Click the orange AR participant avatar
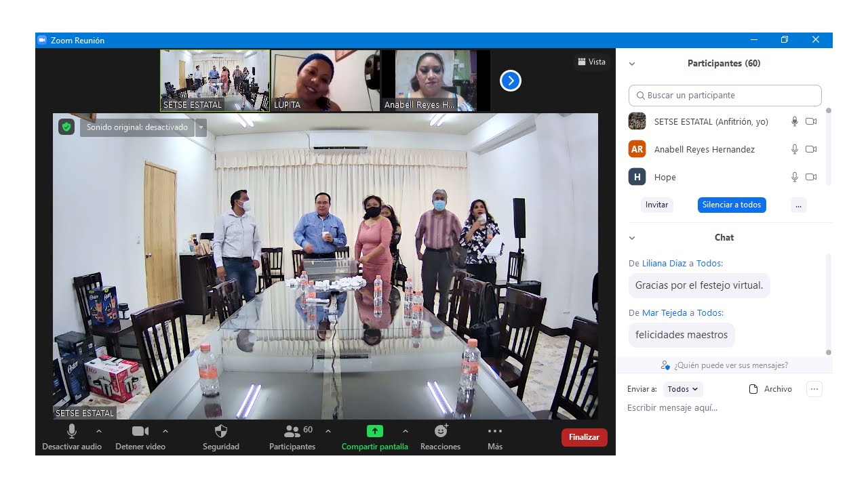The image size is (868, 488). (637, 149)
